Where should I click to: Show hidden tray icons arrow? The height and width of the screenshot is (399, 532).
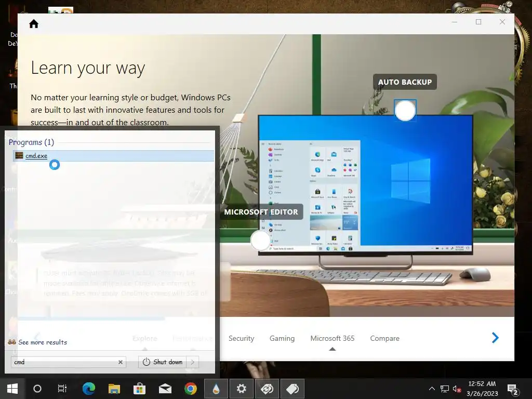pyautogui.click(x=432, y=389)
